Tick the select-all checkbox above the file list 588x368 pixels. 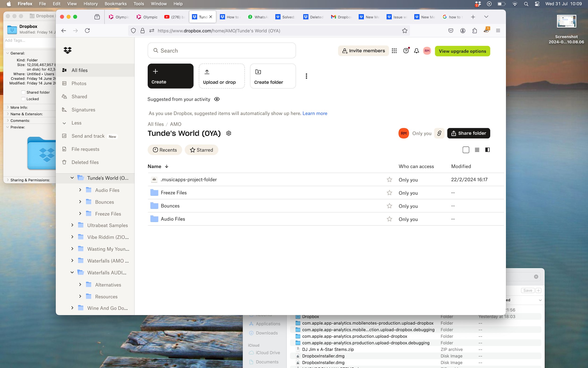tap(466, 150)
